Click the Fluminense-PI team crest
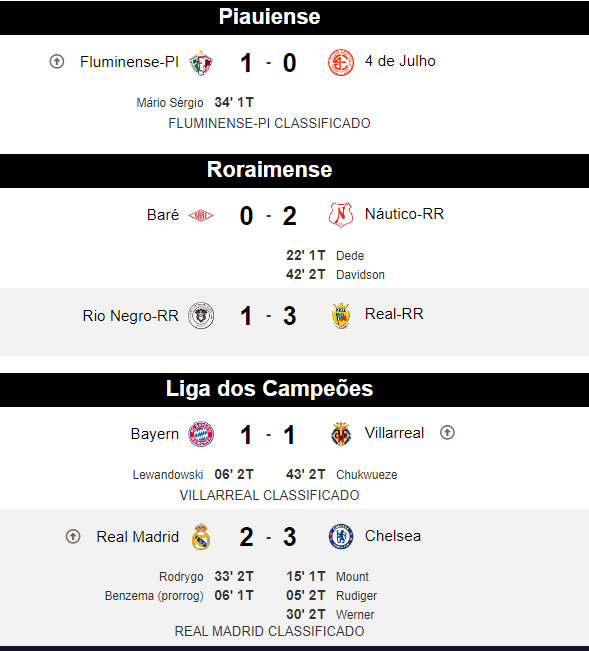The width and height of the screenshot is (589, 651). (201, 63)
